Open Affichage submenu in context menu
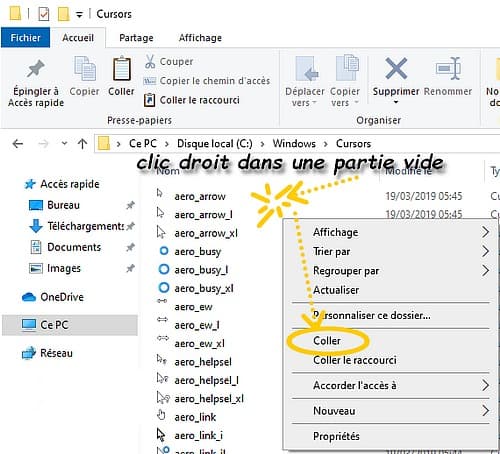Image resolution: width=500 pixels, height=454 pixels. pyautogui.click(x=391, y=232)
